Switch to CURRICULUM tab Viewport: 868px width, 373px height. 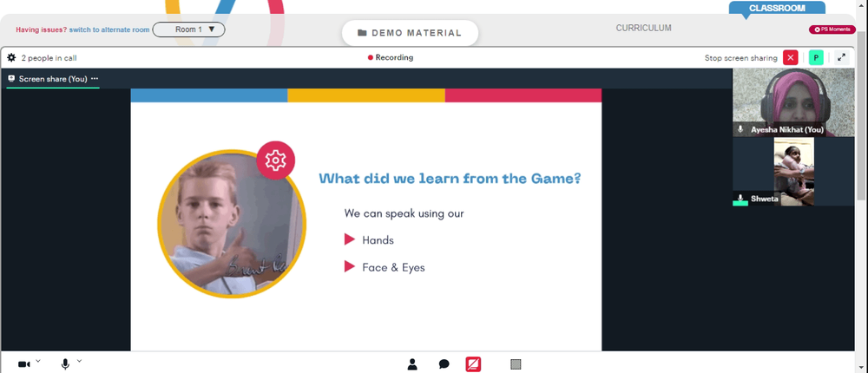[644, 28]
